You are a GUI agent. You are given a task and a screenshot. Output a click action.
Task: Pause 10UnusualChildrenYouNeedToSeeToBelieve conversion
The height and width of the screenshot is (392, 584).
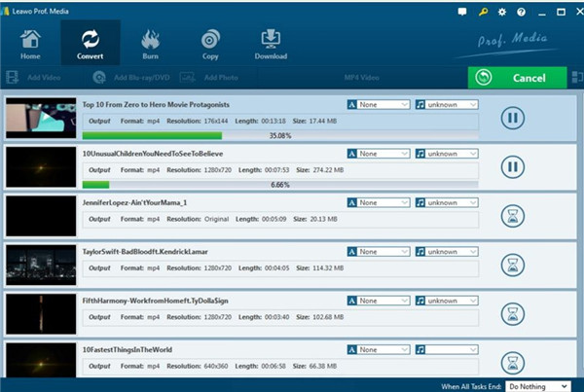(x=513, y=166)
